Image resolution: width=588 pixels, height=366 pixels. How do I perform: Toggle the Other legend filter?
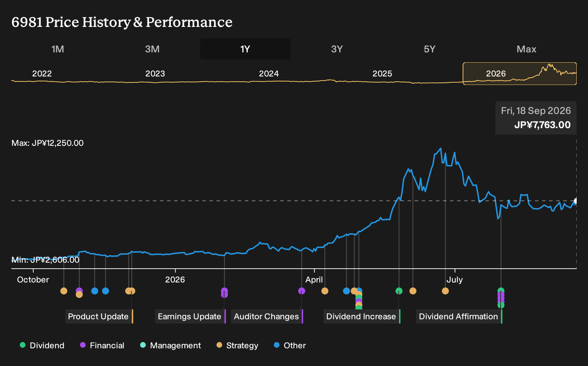[x=290, y=345]
